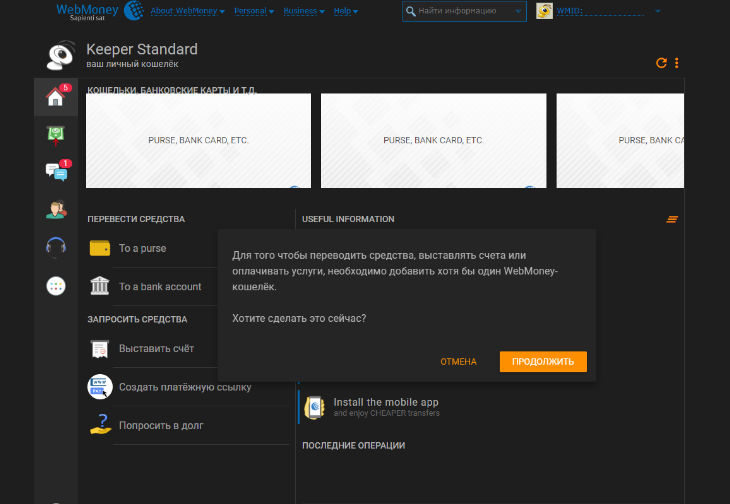Viewport: 730px width, 504px height.
Task: Click the USEFUL INFORMATION heading
Action: click(x=348, y=219)
